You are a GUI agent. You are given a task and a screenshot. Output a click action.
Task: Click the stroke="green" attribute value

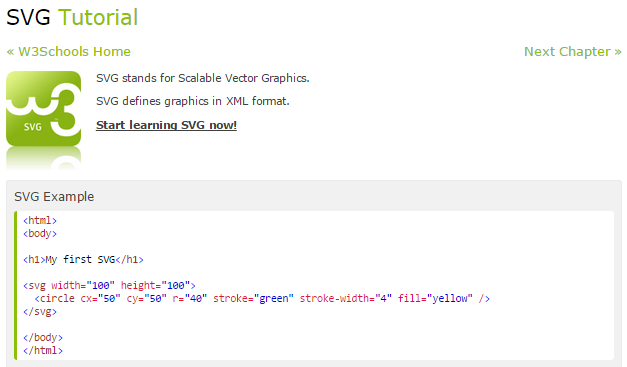254,299
